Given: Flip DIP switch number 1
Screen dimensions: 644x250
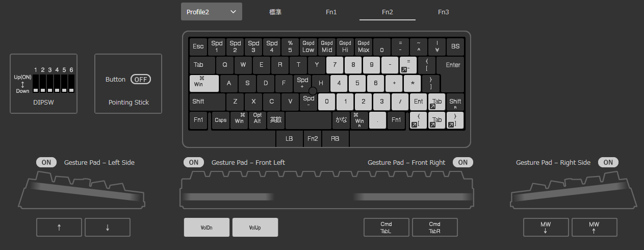Looking at the screenshot, I should click(36, 84).
